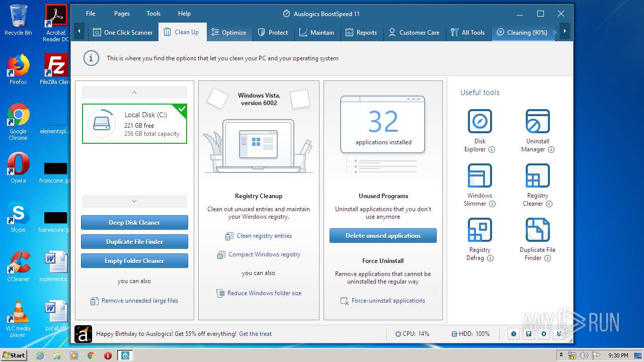Open Skype desktop shortcut
The width and height of the screenshot is (644, 362).
(18, 217)
